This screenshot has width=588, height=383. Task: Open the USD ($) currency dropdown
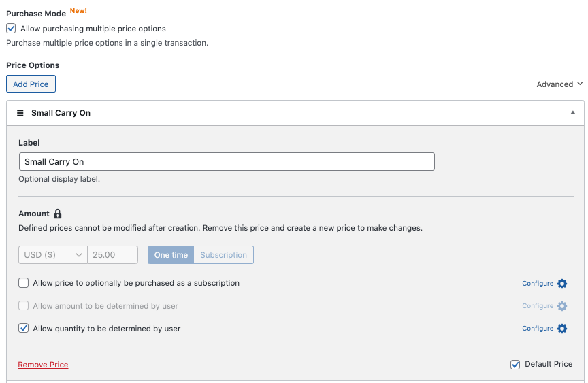pos(53,255)
